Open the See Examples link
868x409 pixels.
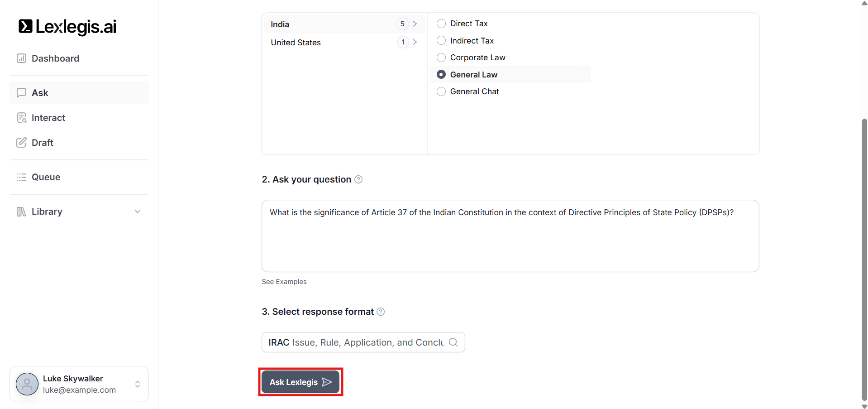pyautogui.click(x=284, y=282)
